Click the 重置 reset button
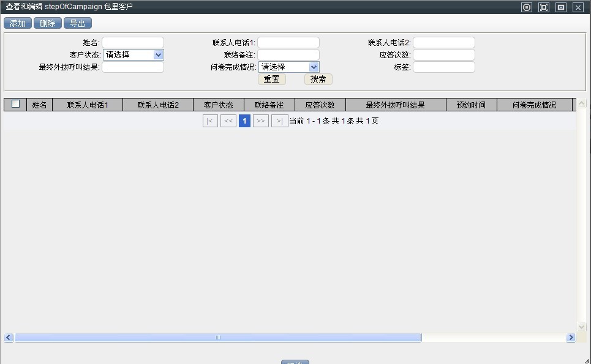Image resolution: width=591 pixels, height=364 pixels. [x=271, y=80]
